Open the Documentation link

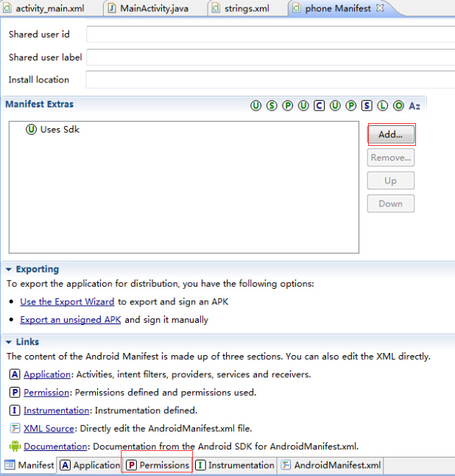(x=55, y=447)
